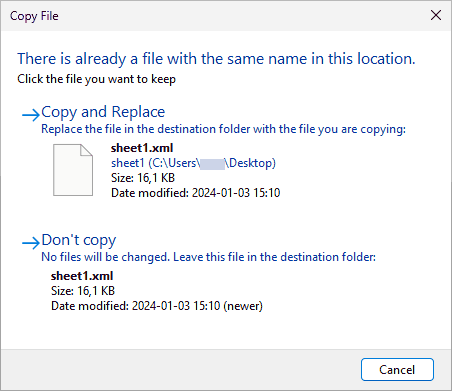Click source Date modified 2024-01-03 15:10

pyautogui.click(x=196, y=193)
